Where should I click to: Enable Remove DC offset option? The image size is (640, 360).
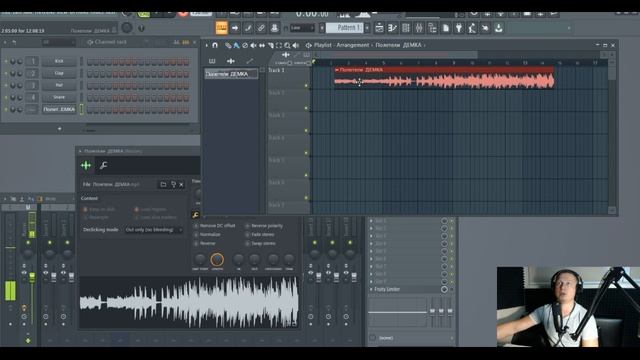tap(215, 226)
